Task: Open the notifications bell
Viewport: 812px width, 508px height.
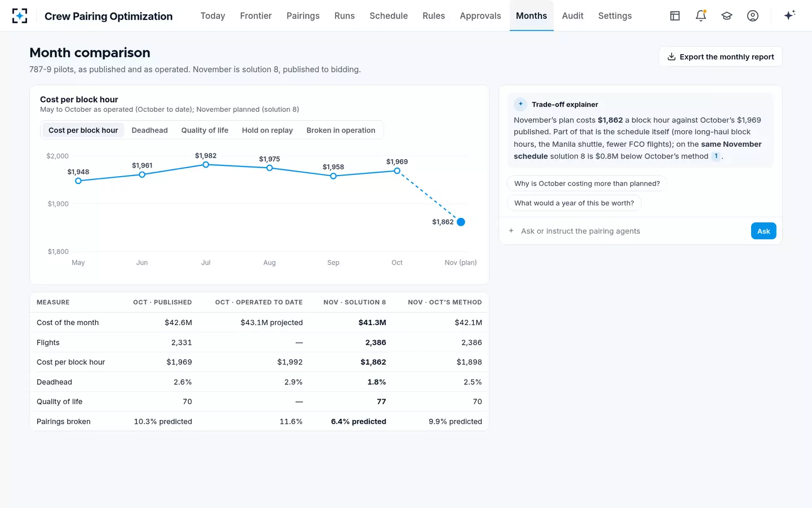Action: (701, 16)
